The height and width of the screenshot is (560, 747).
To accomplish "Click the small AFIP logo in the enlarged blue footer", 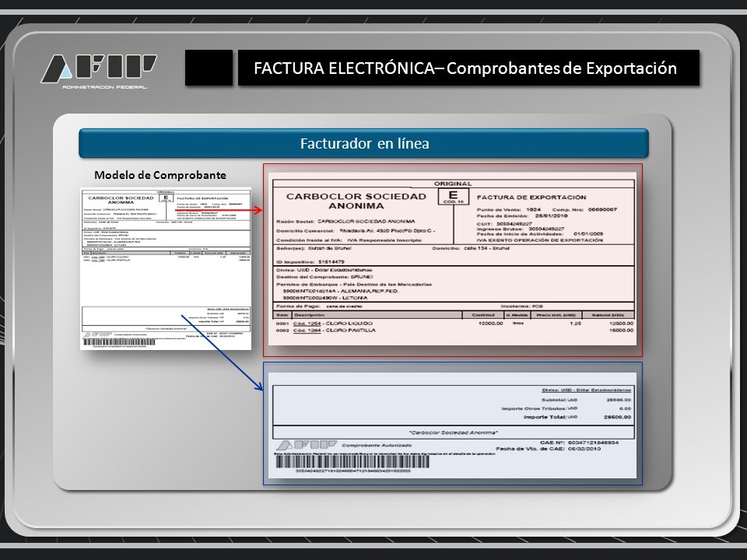I will (307, 445).
